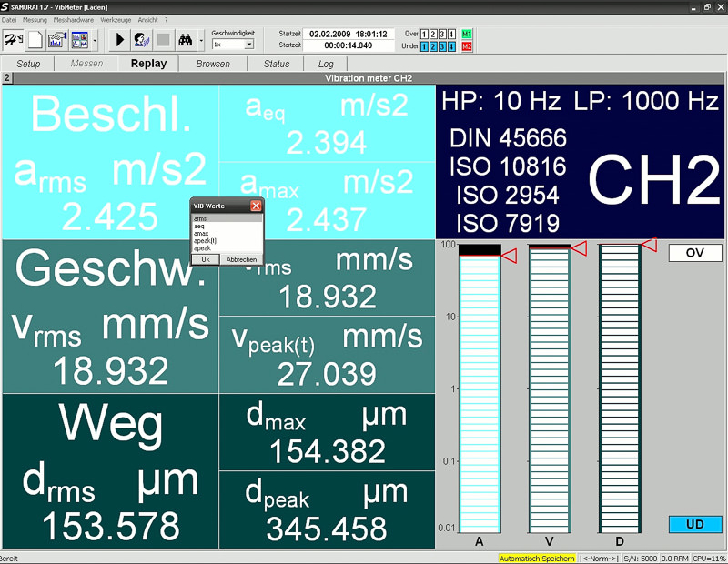
Task: Click the red marker on the A bar
Action: (510, 257)
